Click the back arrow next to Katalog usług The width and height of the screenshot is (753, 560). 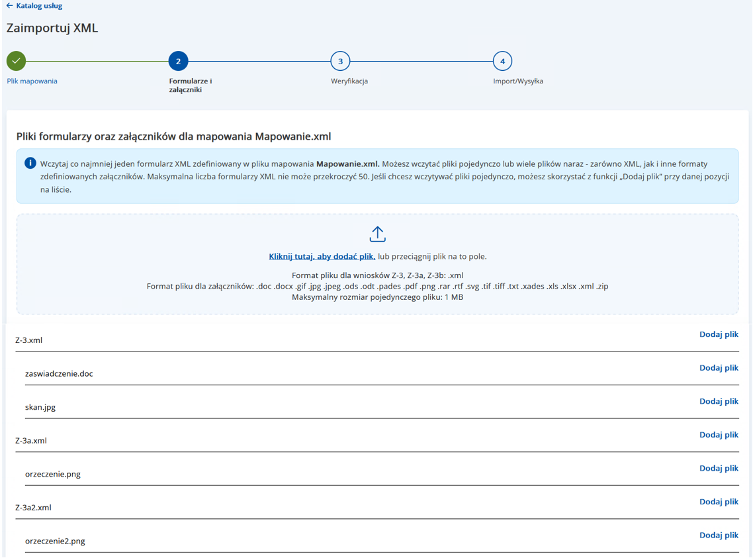click(x=9, y=6)
